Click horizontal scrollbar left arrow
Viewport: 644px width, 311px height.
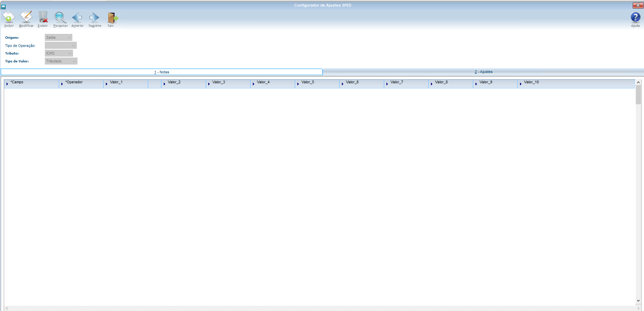click(7, 308)
